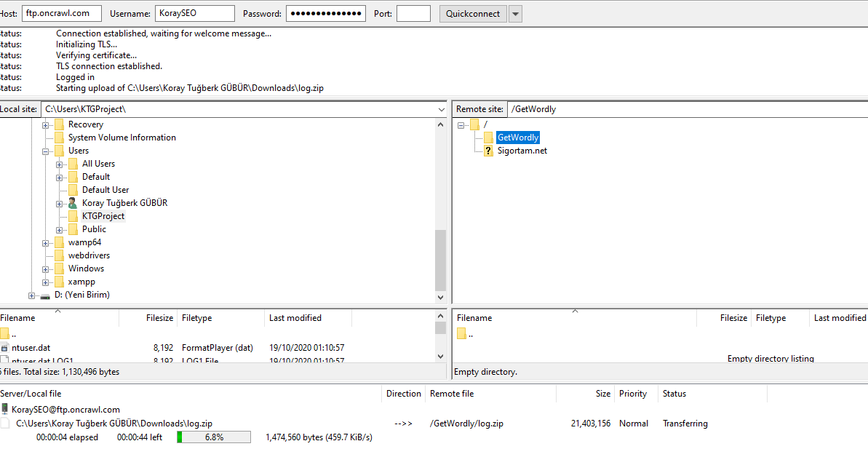Sort local files by Filesize column
Image resolution: width=868 pixels, height=457 pixels.
[x=148, y=318]
